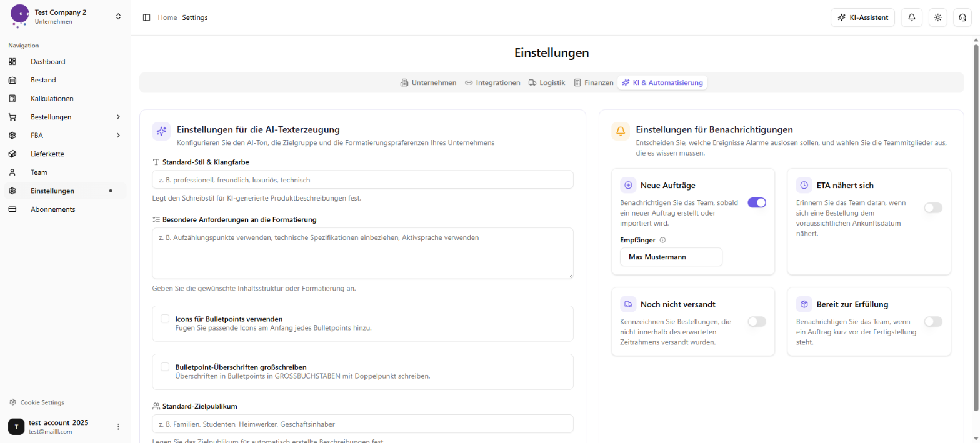Click the AI sparkle icon in Texterzeugung header
The height and width of the screenshot is (443, 980).
pyautogui.click(x=162, y=131)
